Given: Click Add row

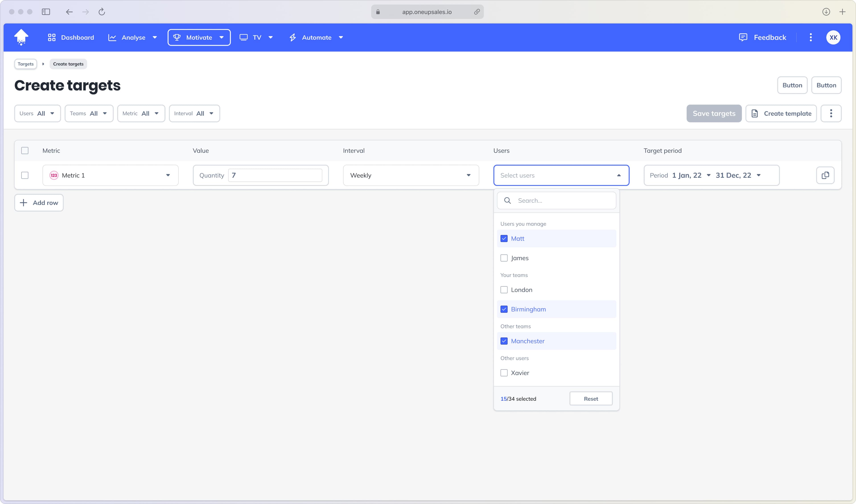Looking at the screenshot, I should coord(39,203).
